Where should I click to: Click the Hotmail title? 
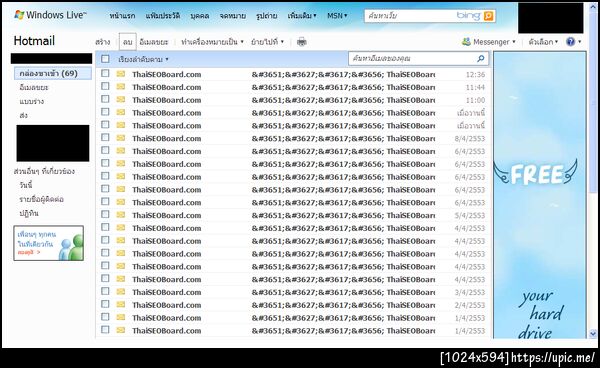point(34,41)
